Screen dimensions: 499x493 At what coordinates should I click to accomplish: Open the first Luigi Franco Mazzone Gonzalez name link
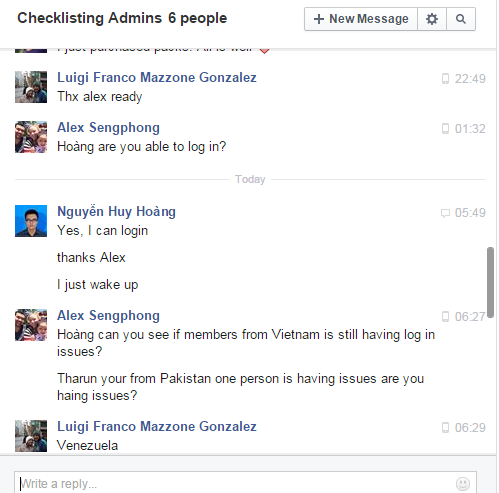(x=157, y=77)
